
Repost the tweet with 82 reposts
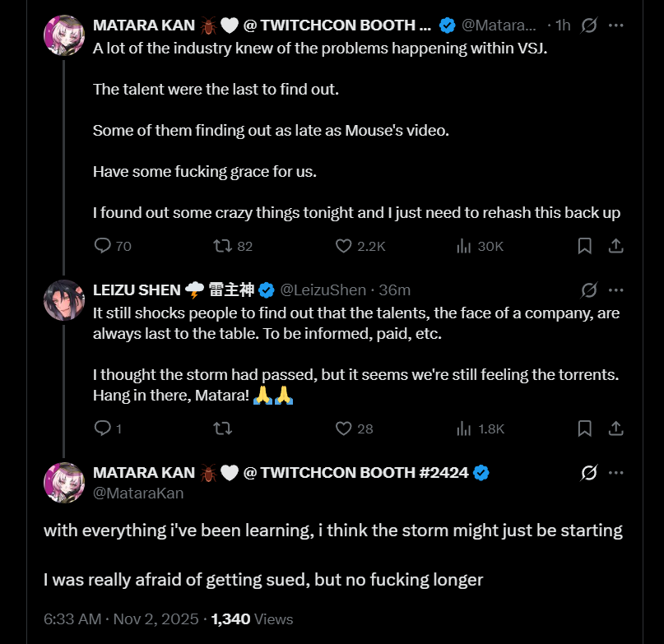pos(222,246)
